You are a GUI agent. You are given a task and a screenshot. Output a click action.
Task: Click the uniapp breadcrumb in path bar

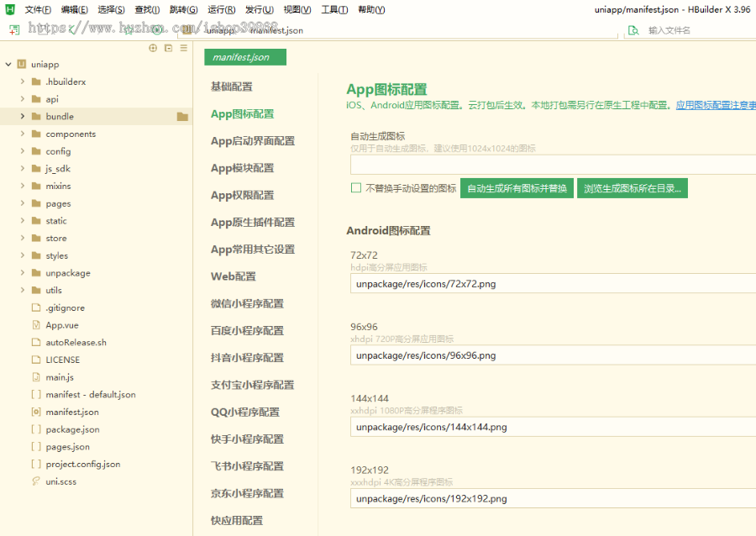221,30
